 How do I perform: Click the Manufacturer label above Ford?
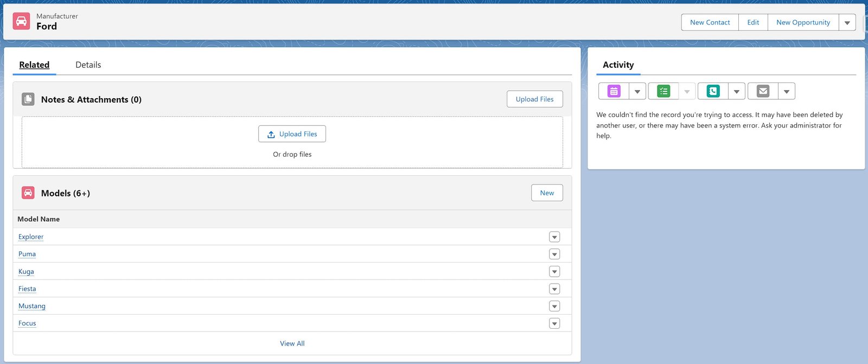(x=57, y=16)
